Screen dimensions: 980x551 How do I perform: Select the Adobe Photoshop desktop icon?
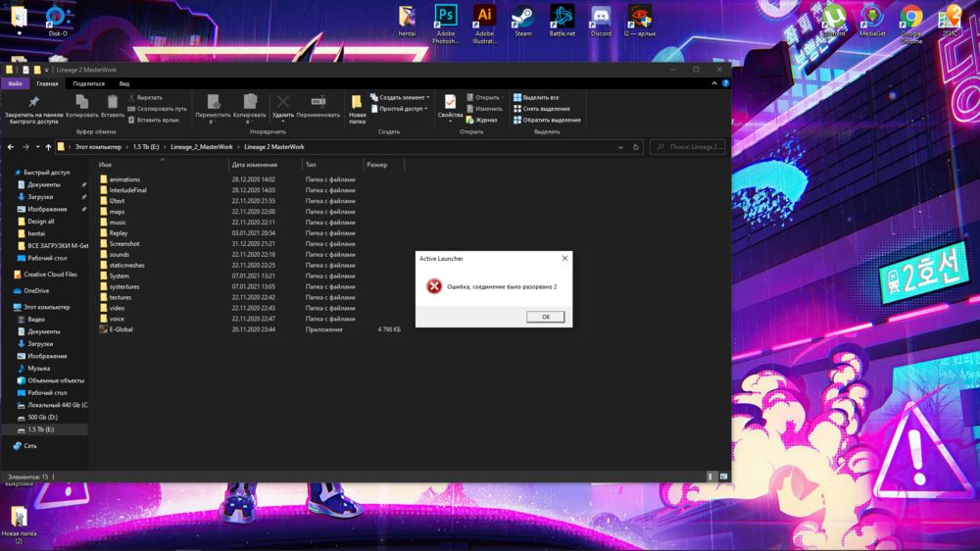point(446,17)
